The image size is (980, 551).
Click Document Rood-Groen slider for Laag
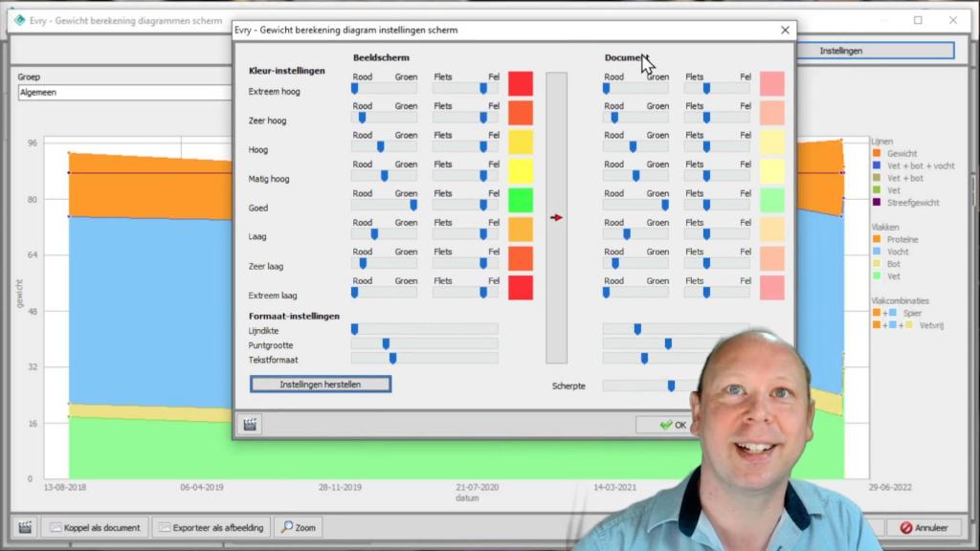[x=635, y=234]
